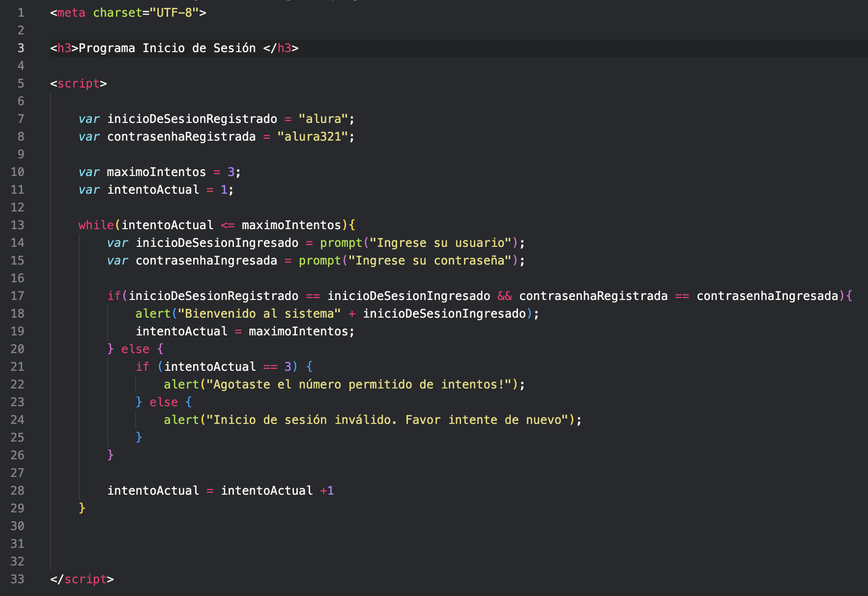This screenshot has width=868, height=596.
Task: Click inicioDeSesionIngresado declaration on line 14
Action: [217, 243]
